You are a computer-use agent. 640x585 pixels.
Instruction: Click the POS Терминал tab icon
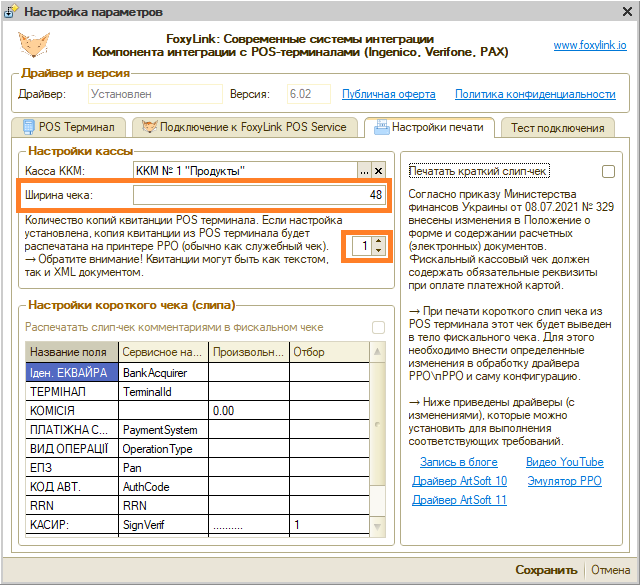click(x=27, y=127)
